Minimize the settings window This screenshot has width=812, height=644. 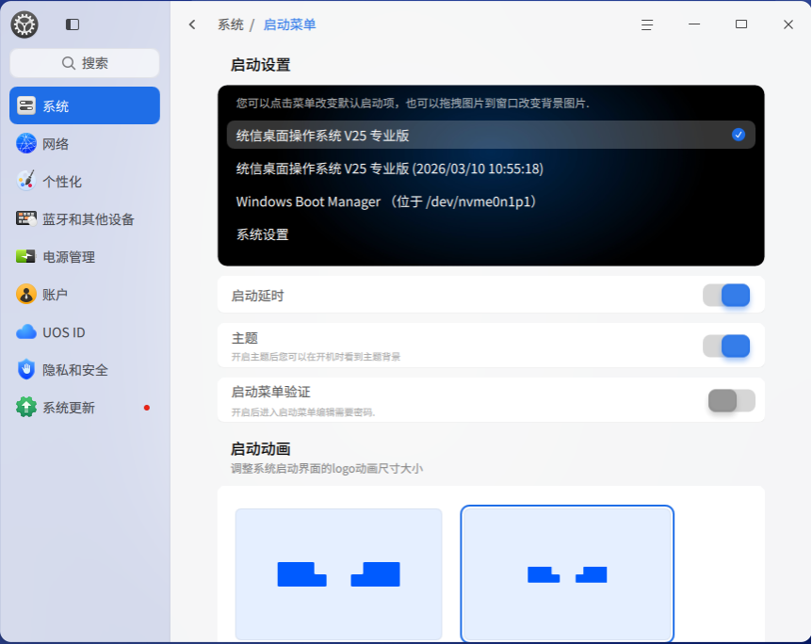coord(694,24)
